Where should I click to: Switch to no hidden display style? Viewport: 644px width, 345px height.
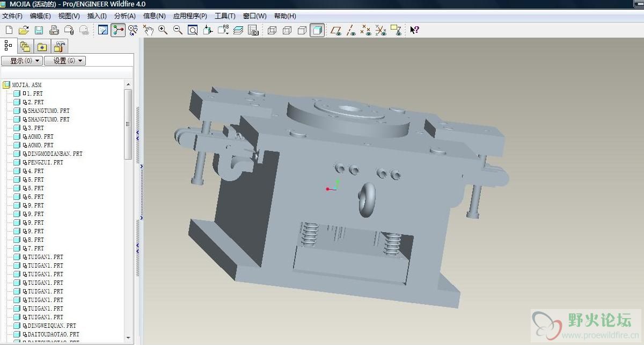coord(302,30)
